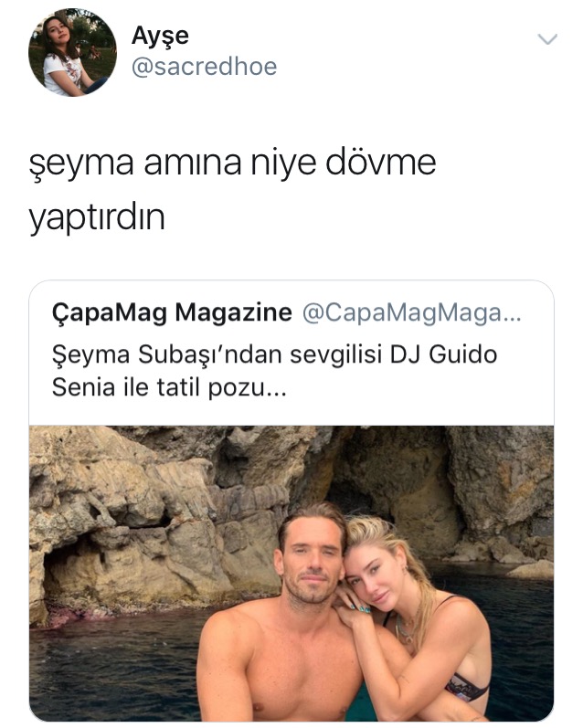Open the tweet options chevron menu
583x728 pixels.
(x=547, y=39)
